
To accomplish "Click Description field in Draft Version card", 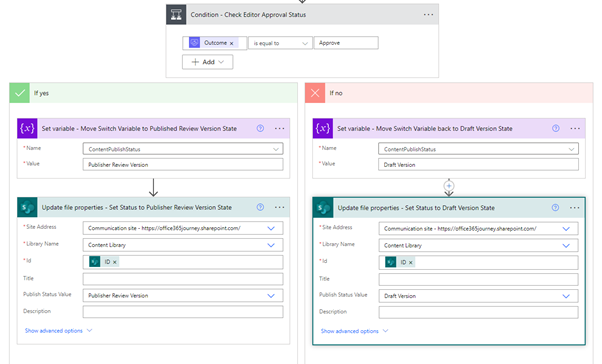I will tap(478, 312).
